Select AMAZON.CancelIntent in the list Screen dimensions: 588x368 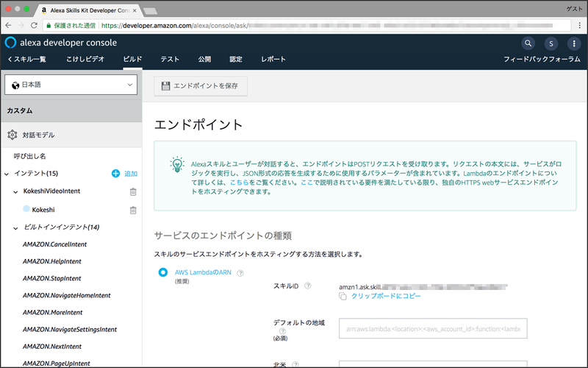point(54,244)
